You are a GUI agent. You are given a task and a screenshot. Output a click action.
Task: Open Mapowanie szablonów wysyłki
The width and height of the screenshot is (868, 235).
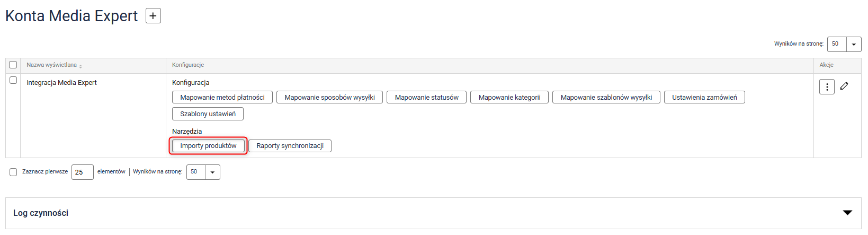(606, 97)
